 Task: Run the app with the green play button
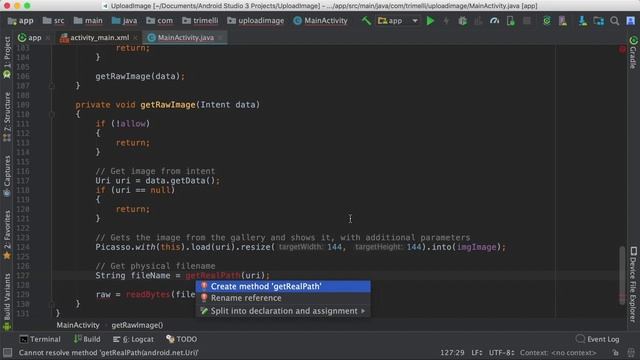pyautogui.click(x=430, y=20)
